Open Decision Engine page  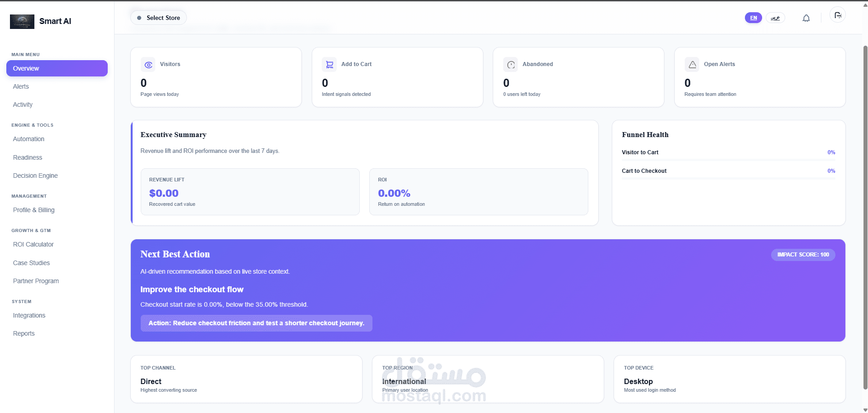coord(35,176)
